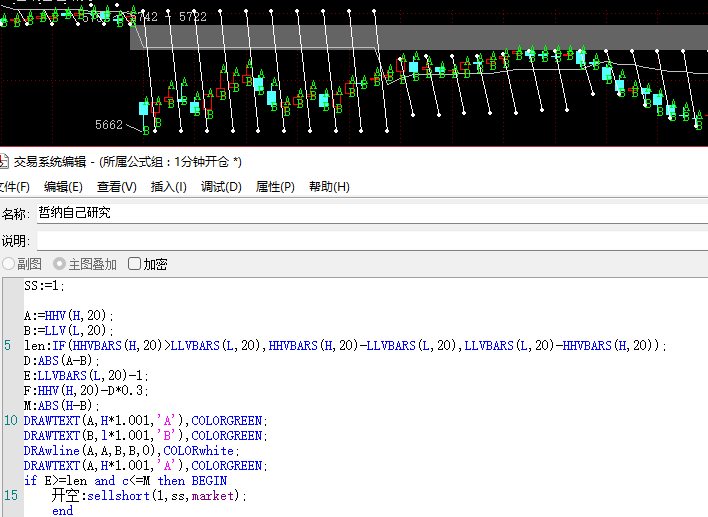Open the 属性(P) menu
708x517 pixels.
(275, 186)
